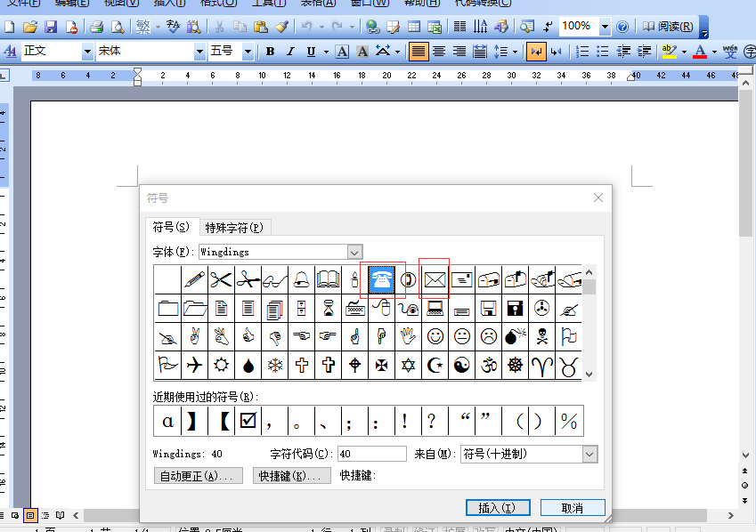The width and height of the screenshot is (756, 532).
Task: Select the envelope symbol in the grid
Action: 435,279
